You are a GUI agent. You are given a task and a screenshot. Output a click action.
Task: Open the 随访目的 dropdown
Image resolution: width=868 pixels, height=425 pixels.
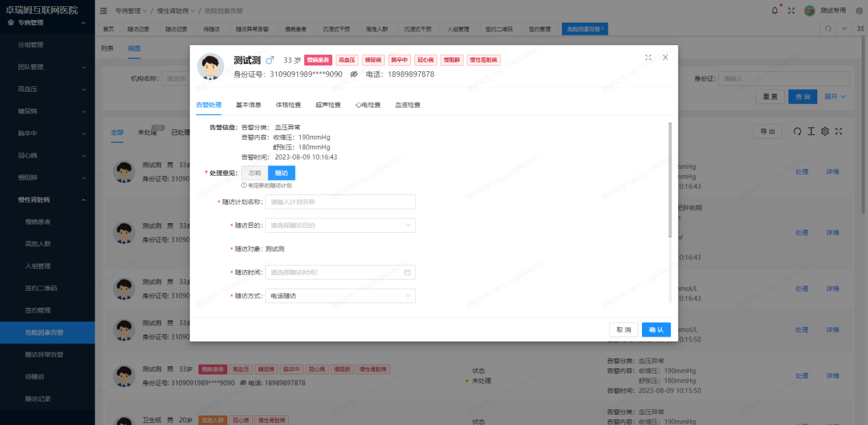point(340,224)
